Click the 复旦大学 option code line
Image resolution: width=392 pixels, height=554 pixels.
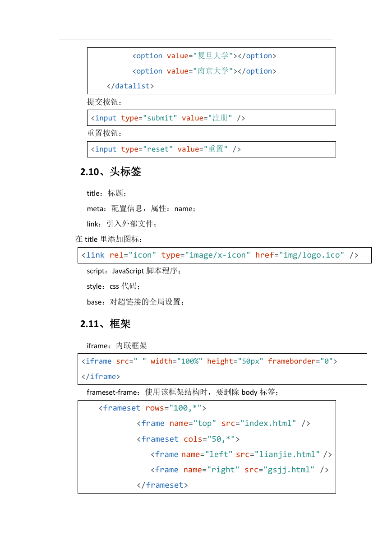[x=204, y=56]
